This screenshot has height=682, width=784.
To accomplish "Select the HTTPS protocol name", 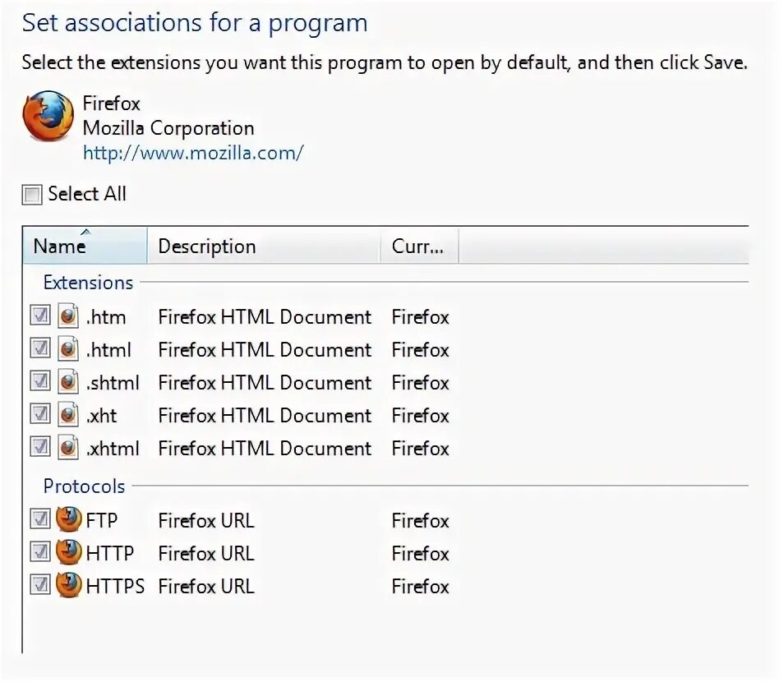I will [x=116, y=586].
